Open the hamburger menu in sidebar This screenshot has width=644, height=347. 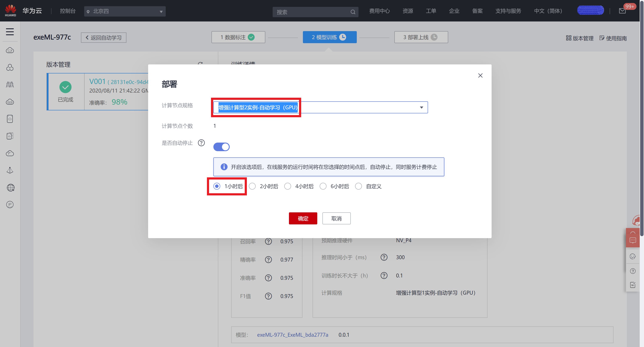(10, 32)
